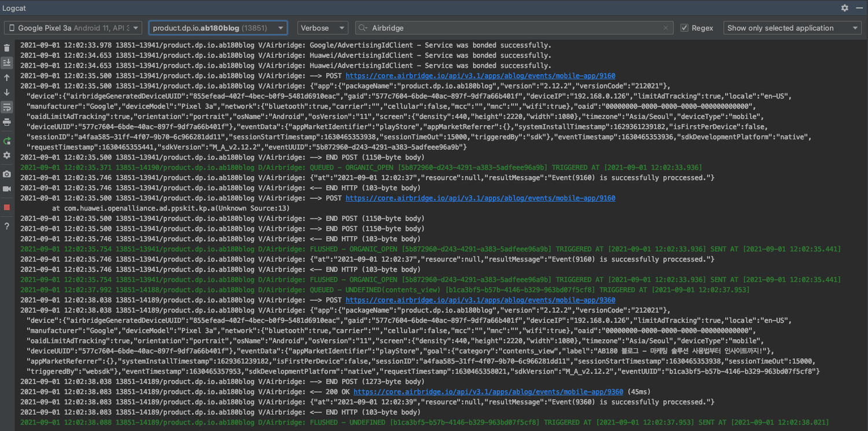Open first POST events/mobile-app/9160 link

point(480,76)
